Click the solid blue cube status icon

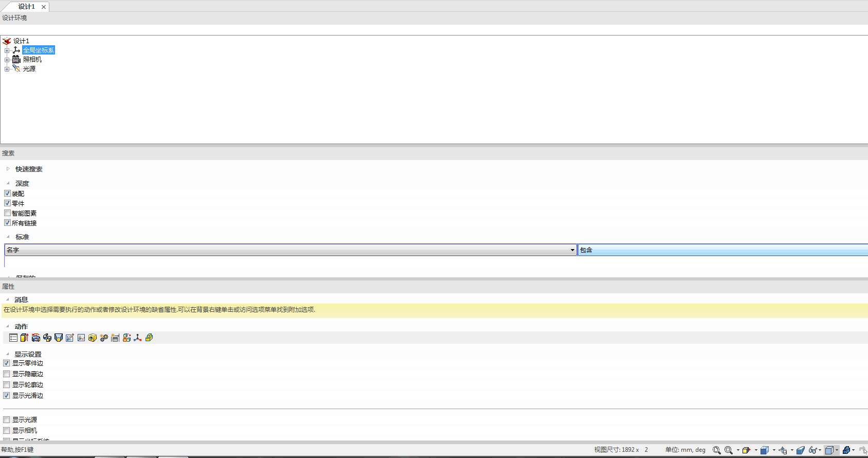[x=765, y=450]
